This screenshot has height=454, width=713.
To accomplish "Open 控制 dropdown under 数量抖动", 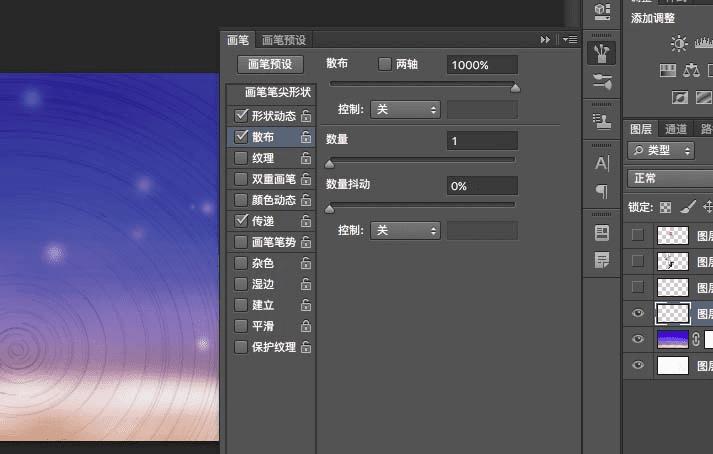I will [405, 231].
